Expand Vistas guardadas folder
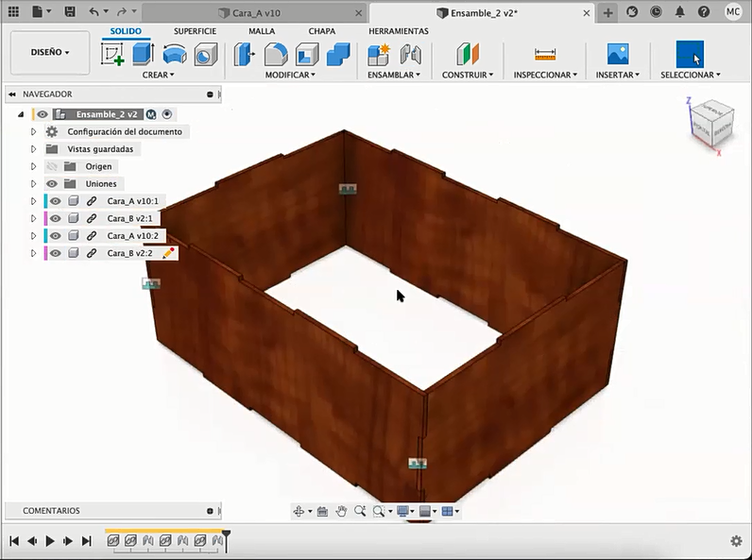752x560 pixels. pos(34,148)
